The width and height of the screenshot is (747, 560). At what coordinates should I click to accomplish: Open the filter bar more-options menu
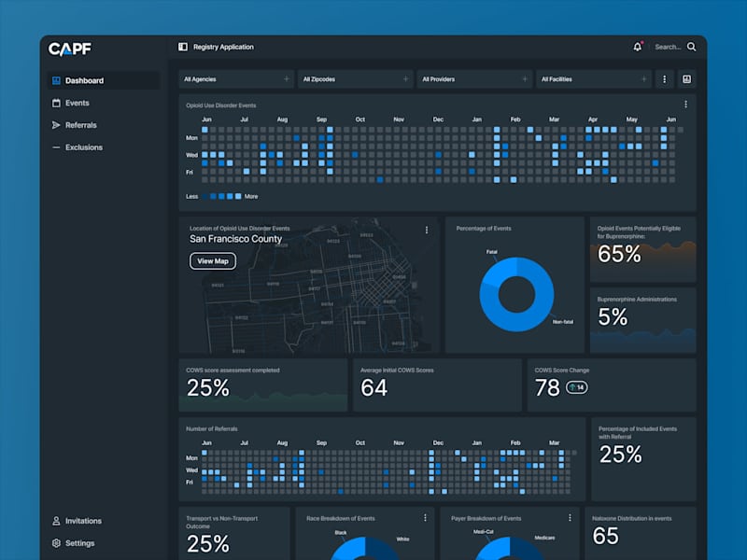coord(665,79)
